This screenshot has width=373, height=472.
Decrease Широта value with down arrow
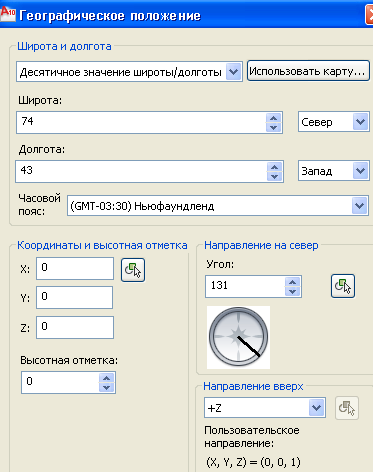point(274,127)
